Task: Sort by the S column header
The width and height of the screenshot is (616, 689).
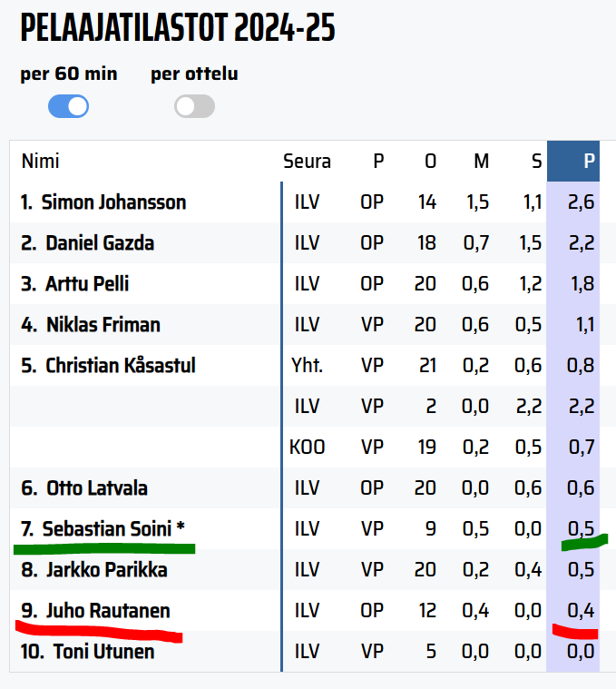Action: 537,162
